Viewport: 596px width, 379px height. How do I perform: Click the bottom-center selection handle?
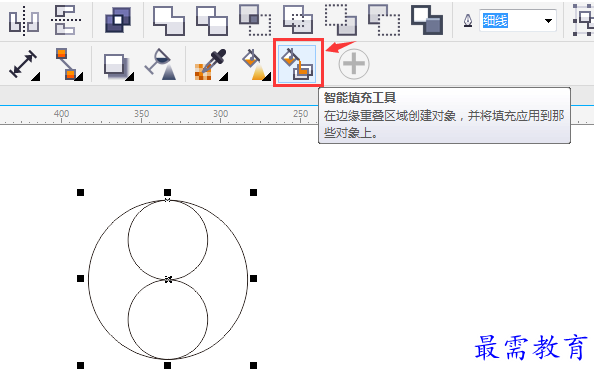[167, 365]
